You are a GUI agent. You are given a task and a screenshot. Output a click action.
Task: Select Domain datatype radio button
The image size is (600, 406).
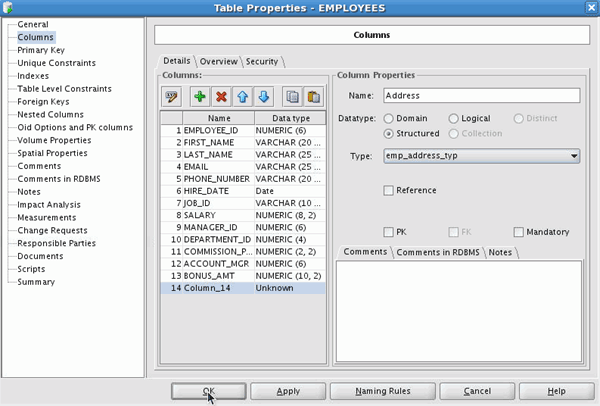coord(388,119)
